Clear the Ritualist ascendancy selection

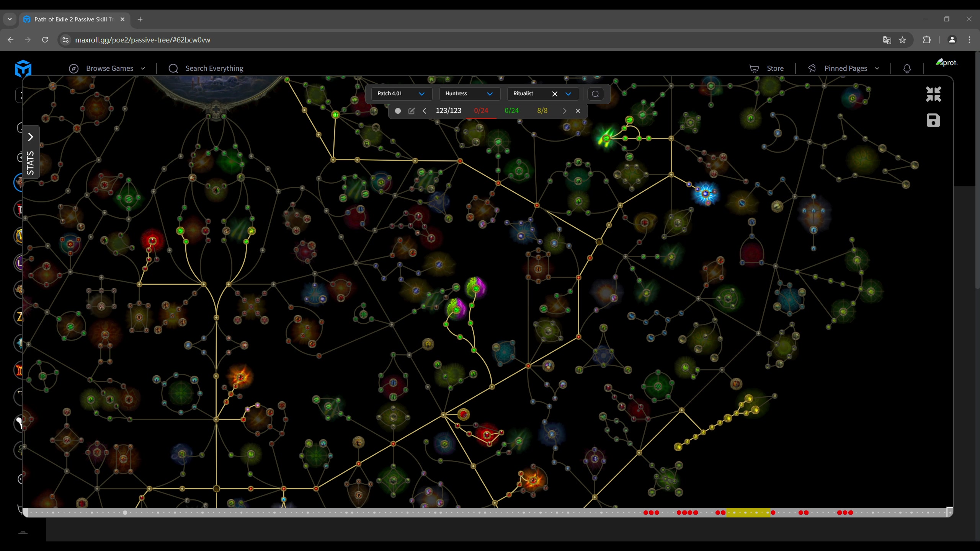coord(555,94)
